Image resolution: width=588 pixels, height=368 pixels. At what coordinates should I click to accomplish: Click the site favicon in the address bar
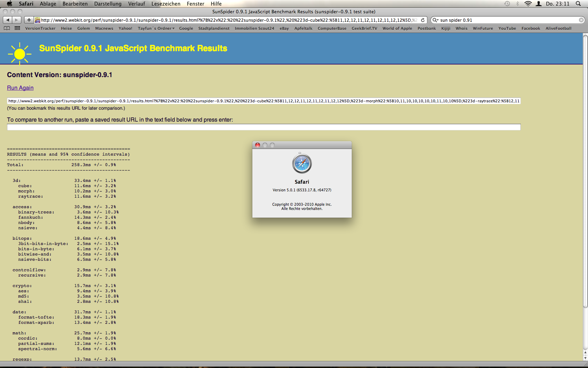(37, 20)
